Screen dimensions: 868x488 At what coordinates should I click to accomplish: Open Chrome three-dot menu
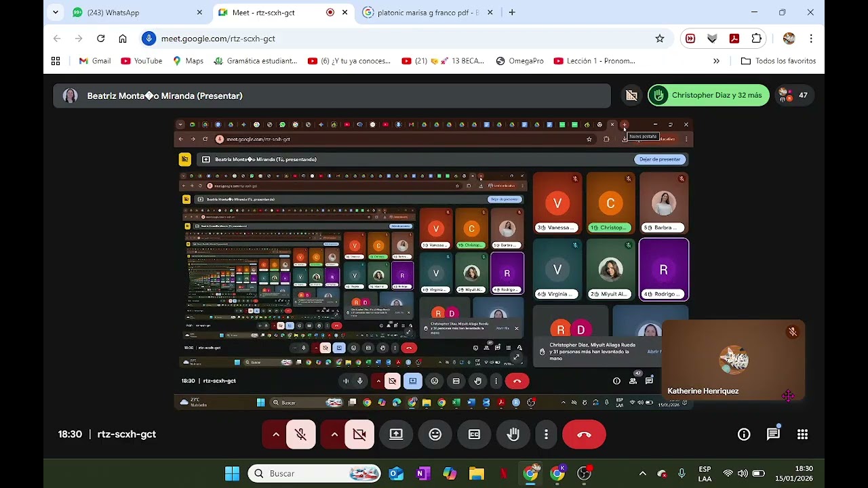811,39
